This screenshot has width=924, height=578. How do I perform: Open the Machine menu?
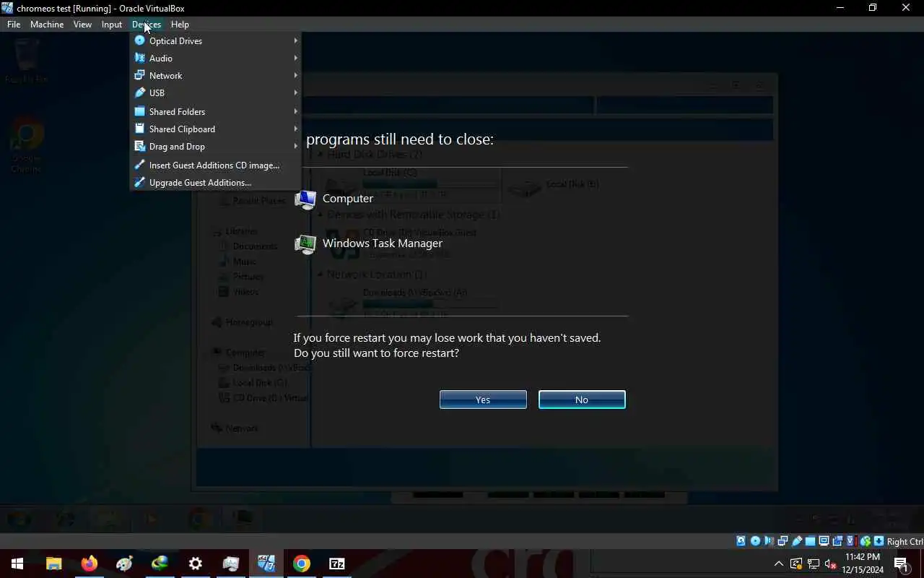(47, 24)
